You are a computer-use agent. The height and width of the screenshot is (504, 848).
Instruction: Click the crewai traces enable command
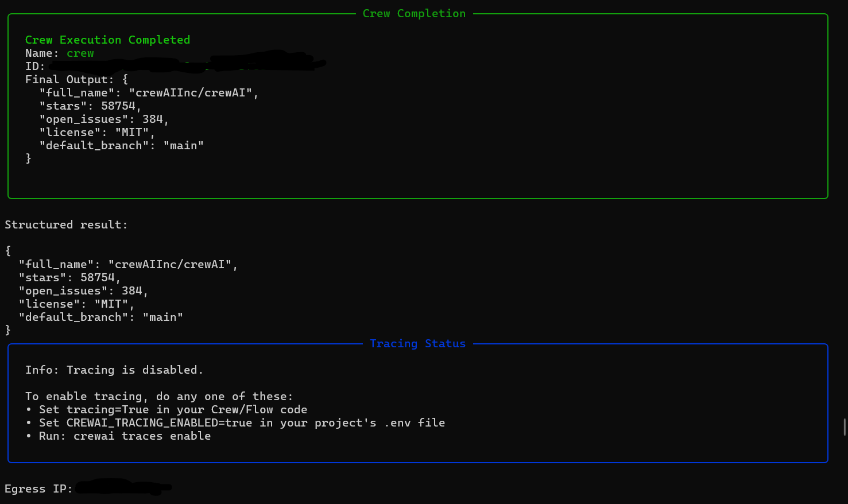[142, 436]
